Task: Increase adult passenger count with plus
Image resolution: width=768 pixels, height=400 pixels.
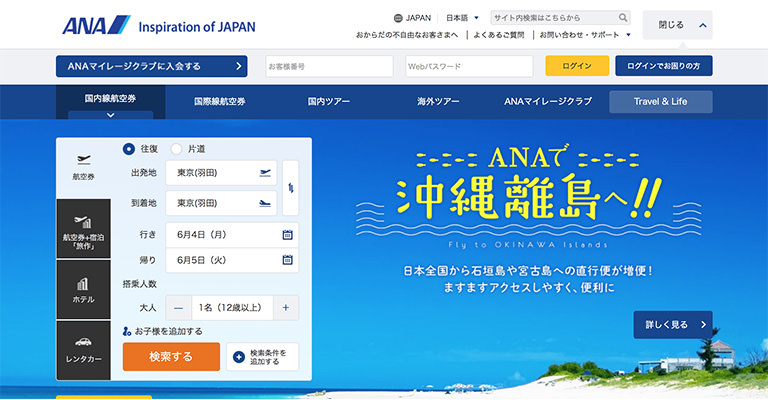Action: (x=286, y=307)
